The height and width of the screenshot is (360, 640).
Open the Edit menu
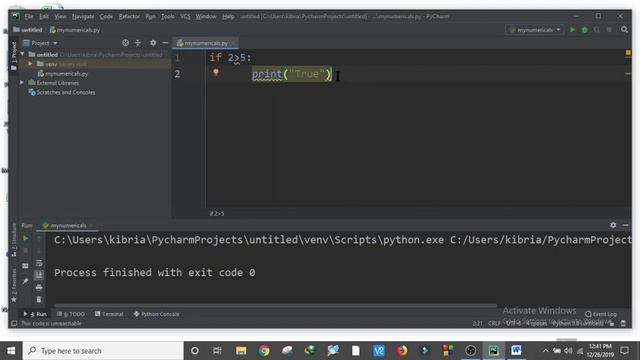[44, 16]
